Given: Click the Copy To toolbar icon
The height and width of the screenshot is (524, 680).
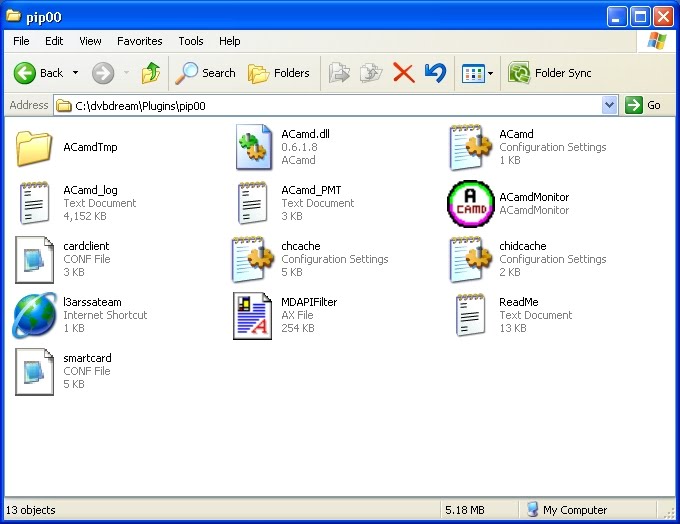Looking at the screenshot, I should 371,72.
